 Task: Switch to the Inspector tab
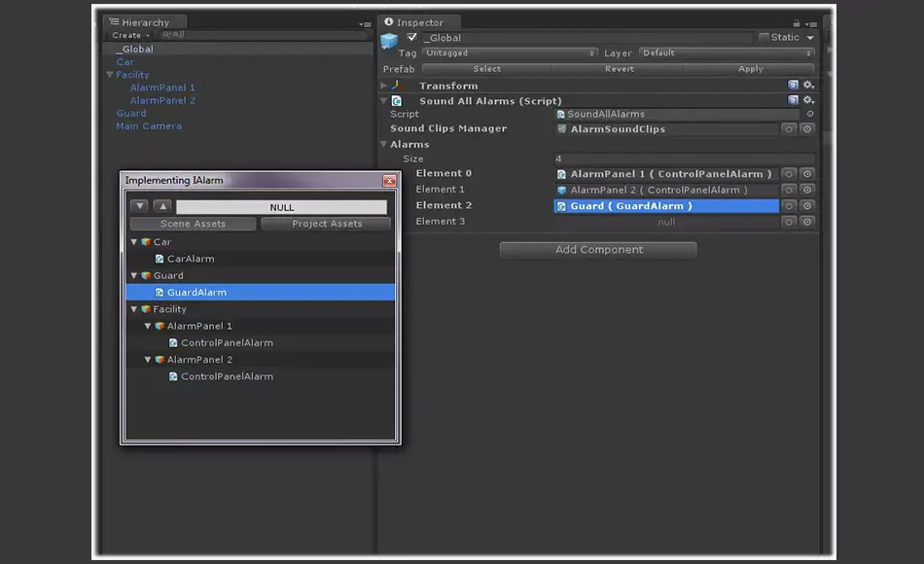tap(419, 22)
